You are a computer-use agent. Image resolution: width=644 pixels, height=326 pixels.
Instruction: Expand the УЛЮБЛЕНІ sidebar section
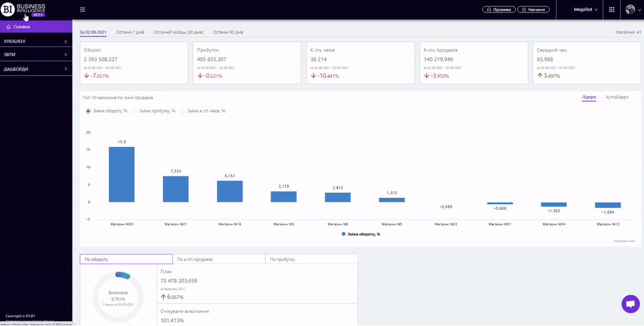[36, 41]
